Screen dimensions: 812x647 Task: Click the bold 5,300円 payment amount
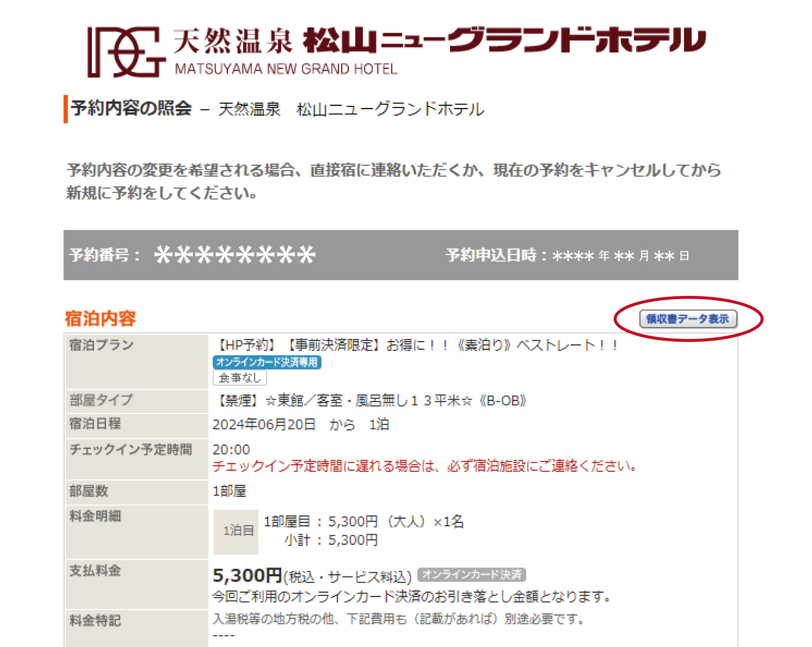click(247, 575)
